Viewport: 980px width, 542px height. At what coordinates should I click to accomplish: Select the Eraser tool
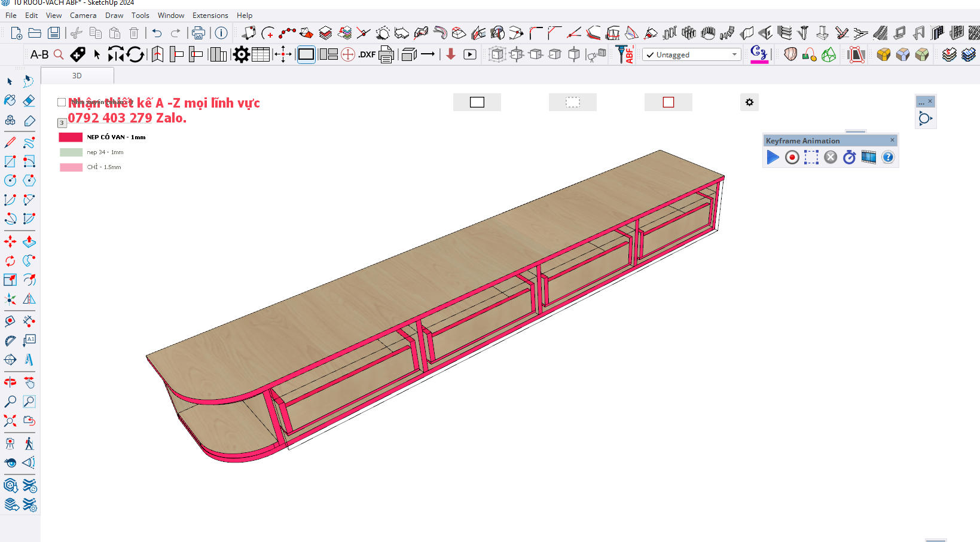[x=29, y=101]
